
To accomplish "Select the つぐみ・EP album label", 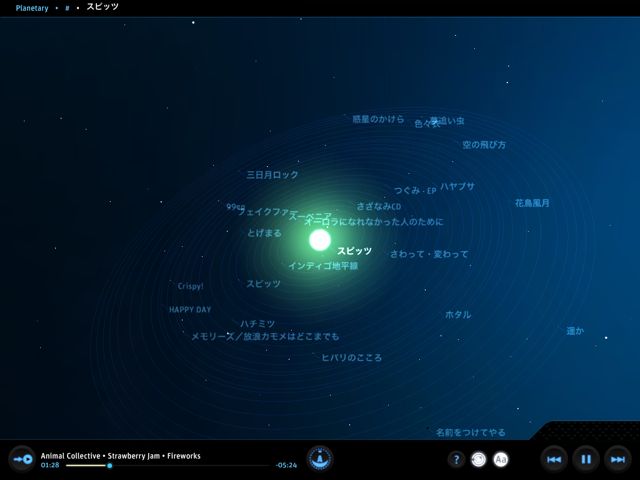I will point(415,190).
